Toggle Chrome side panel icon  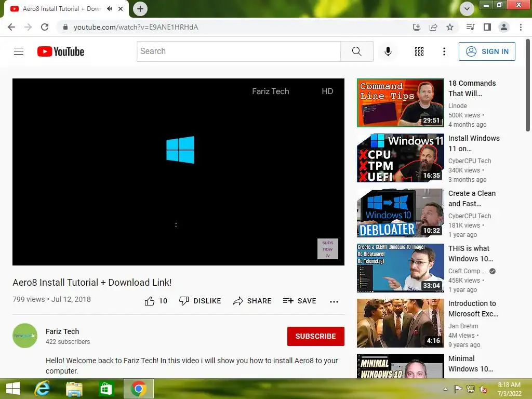tap(487, 27)
